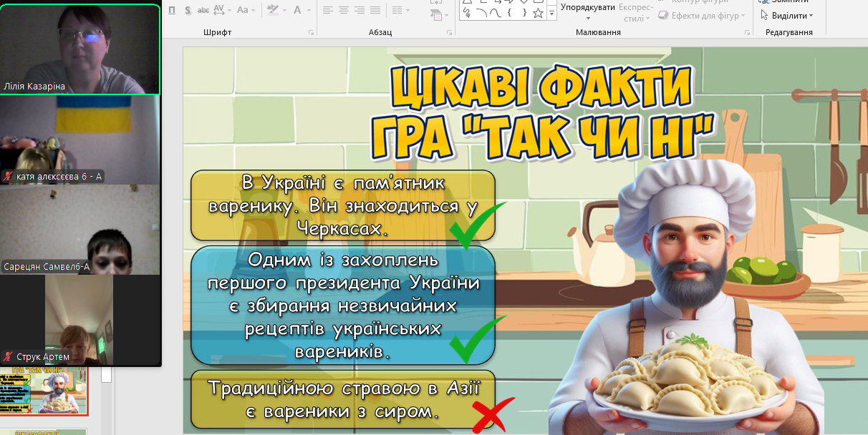Select the left brace shape
868x435 pixels.
[510, 12]
